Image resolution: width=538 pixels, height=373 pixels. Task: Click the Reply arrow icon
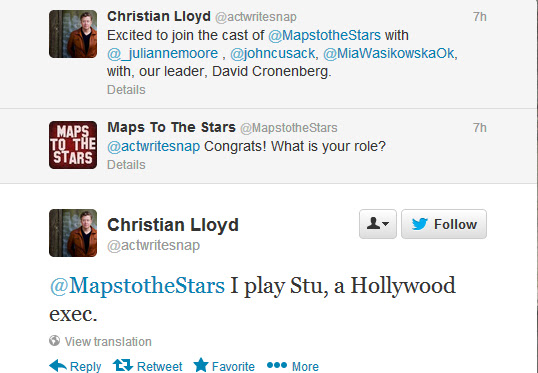click(58, 366)
